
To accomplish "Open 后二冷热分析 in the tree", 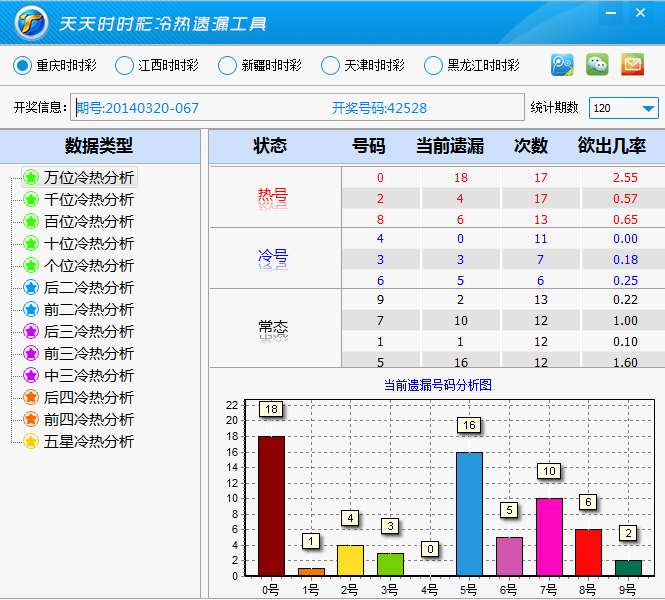I will point(89,287).
